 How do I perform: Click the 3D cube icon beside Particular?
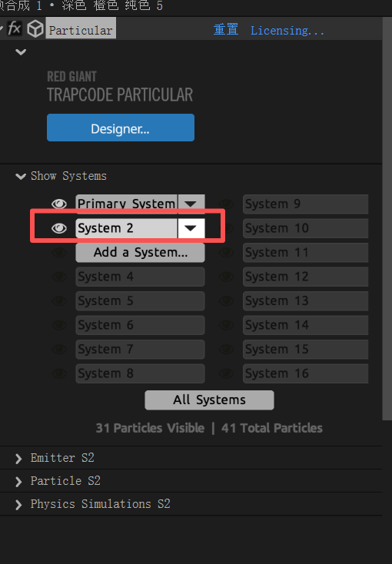tap(35, 28)
